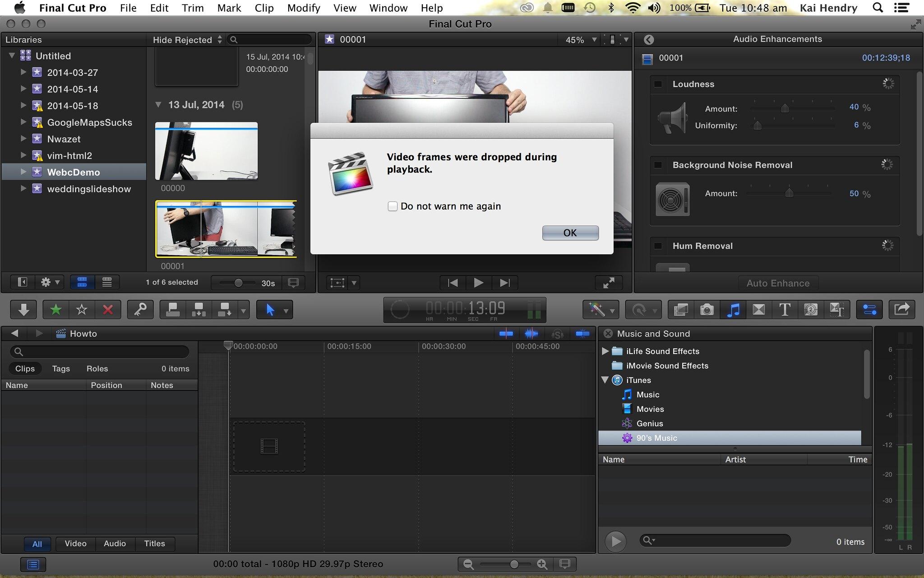Enable Background Noise Removal checkbox

658,165
